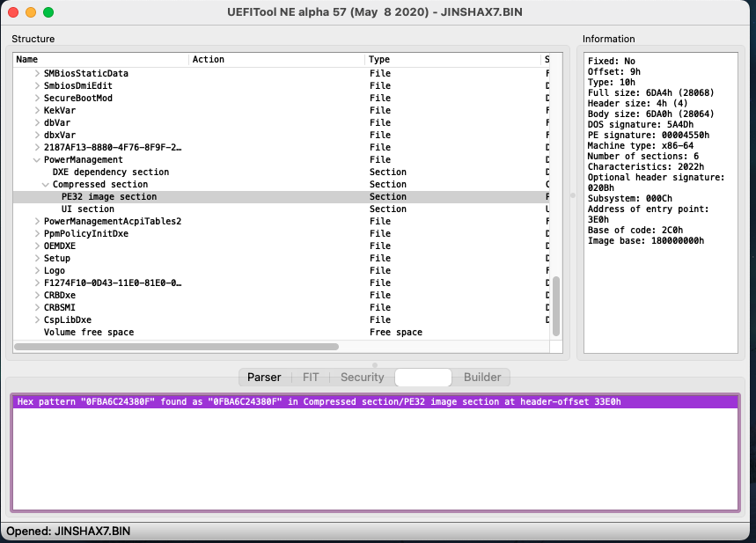756x543 pixels.
Task: Close the UEFITool window
Action: pos(13,12)
